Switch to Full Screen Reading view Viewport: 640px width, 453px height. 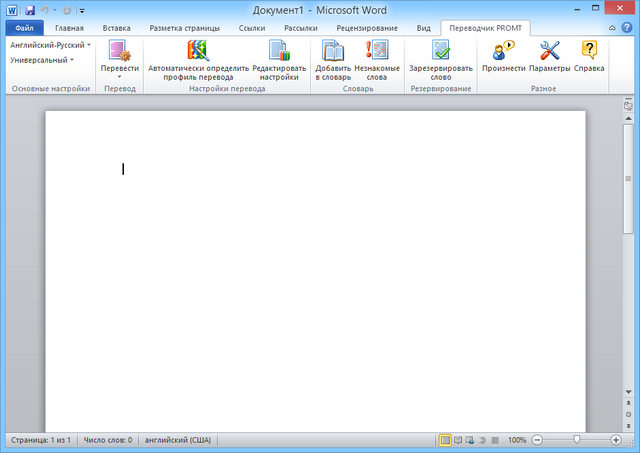[458, 440]
